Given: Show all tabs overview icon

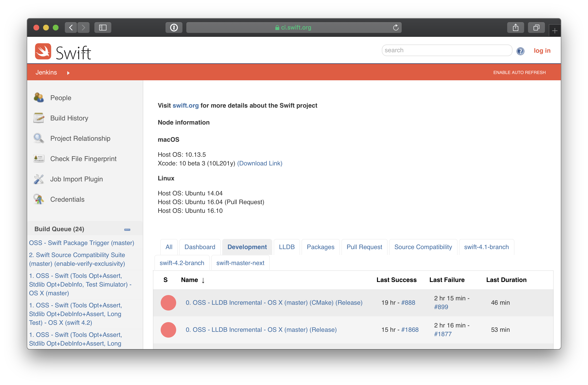Looking at the screenshot, I should tap(536, 27).
